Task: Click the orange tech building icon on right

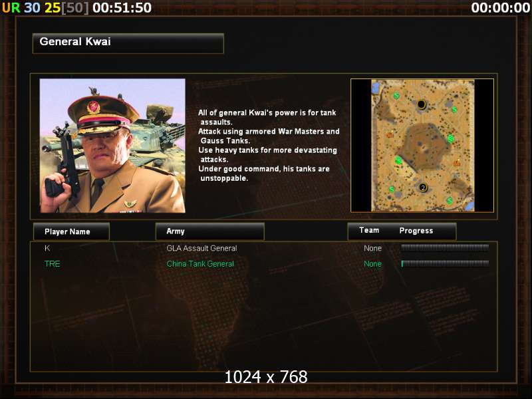Action: 457,163
